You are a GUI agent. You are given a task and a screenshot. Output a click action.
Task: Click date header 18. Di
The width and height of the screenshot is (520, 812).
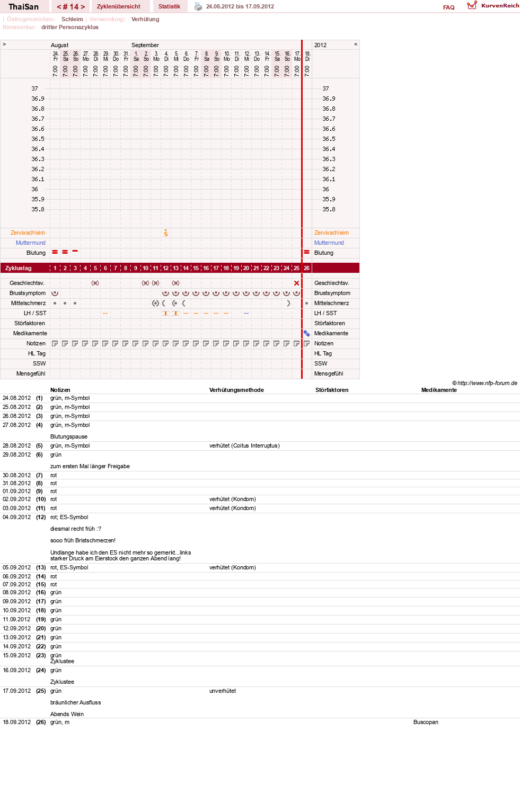307,56
